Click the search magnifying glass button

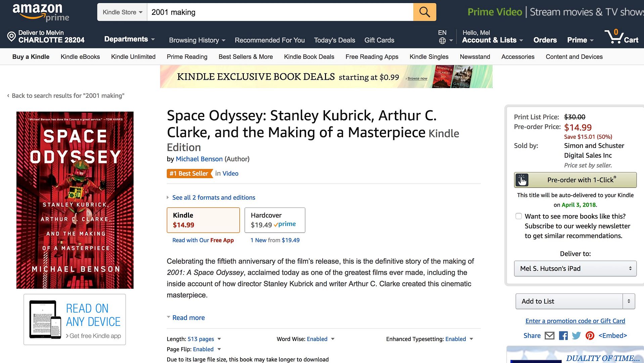click(424, 12)
